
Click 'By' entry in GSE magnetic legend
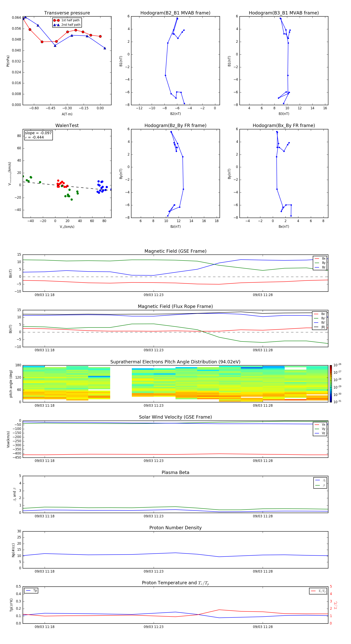tap(320, 263)
